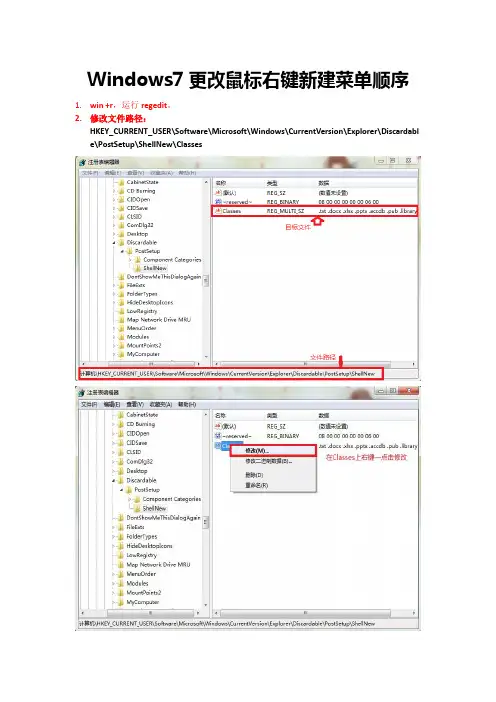Expand Component Categories node in upper window
Screen dimensions: 496x702
click(131, 260)
